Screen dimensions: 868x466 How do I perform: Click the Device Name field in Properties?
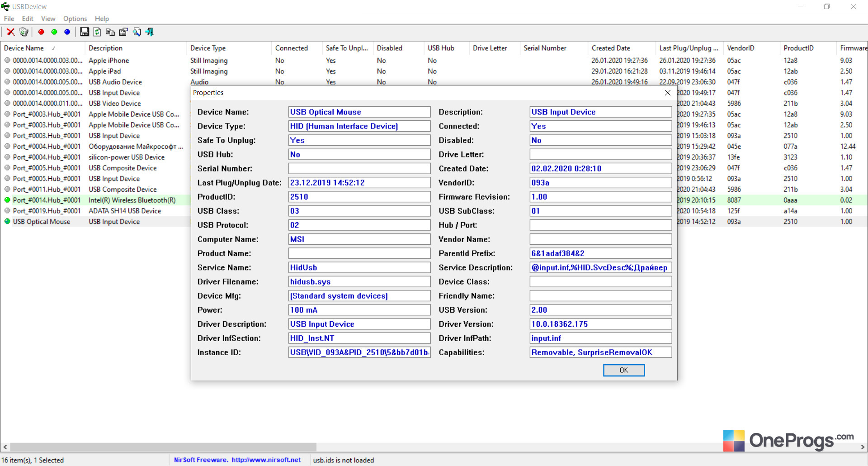359,112
